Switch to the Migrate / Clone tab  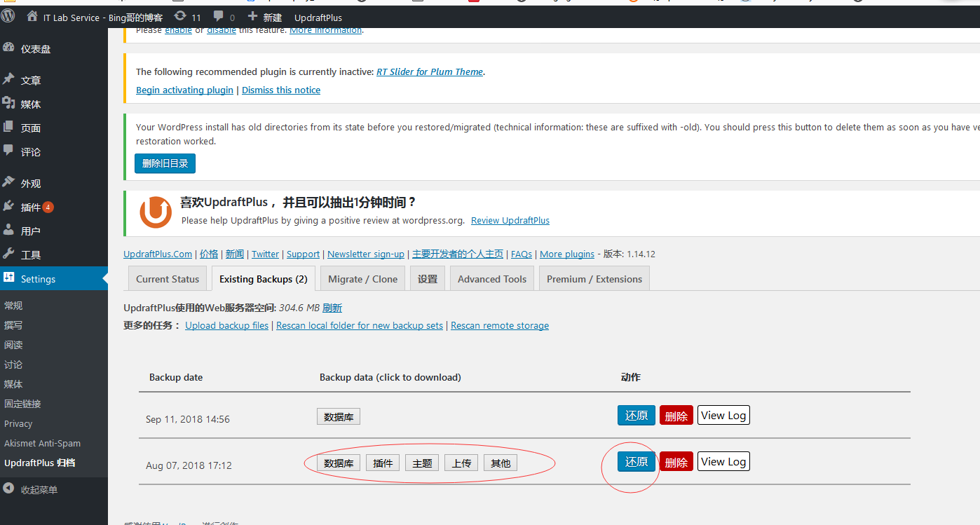point(363,279)
